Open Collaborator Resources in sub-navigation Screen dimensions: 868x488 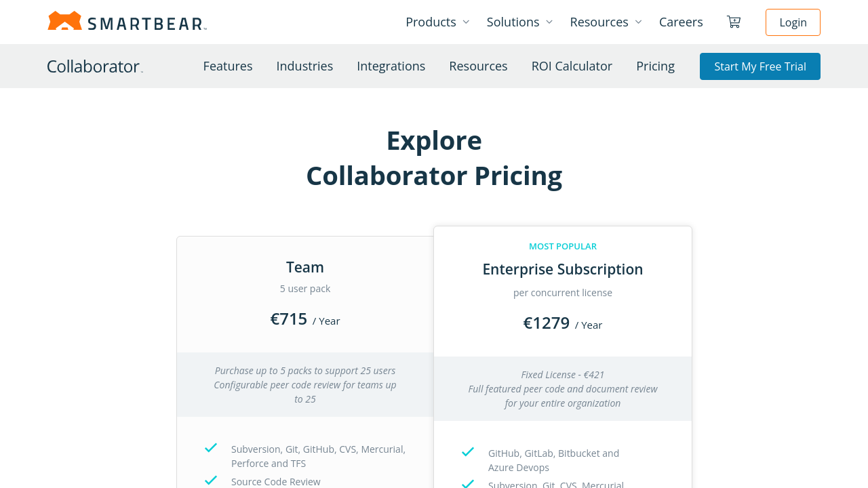click(478, 66)
